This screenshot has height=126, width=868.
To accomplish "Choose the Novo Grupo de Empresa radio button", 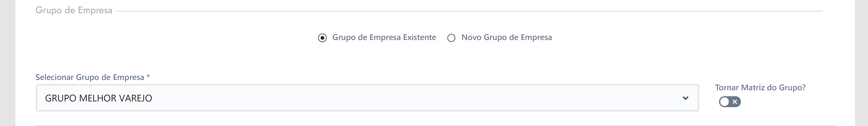I will coord(451,38).
